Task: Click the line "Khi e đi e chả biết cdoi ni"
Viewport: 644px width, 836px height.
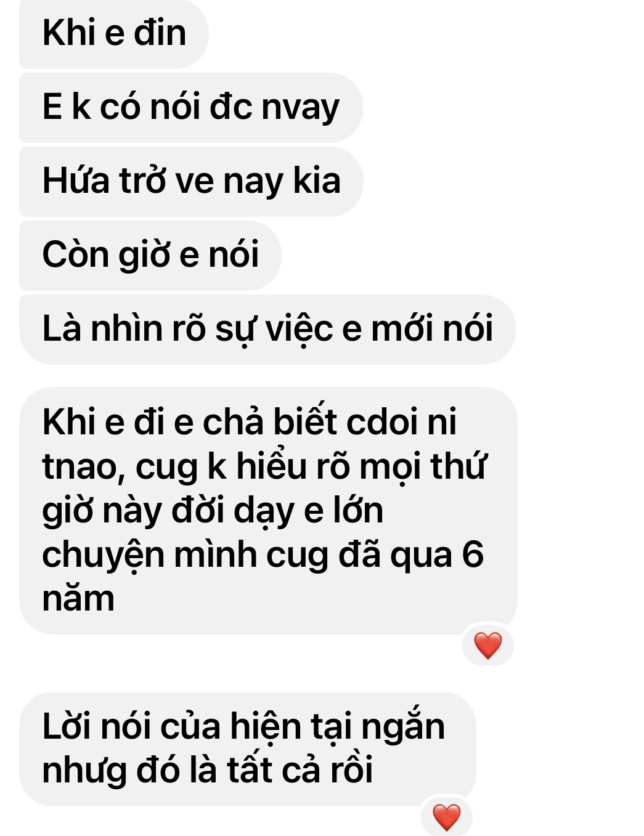Action: (249, 423)
